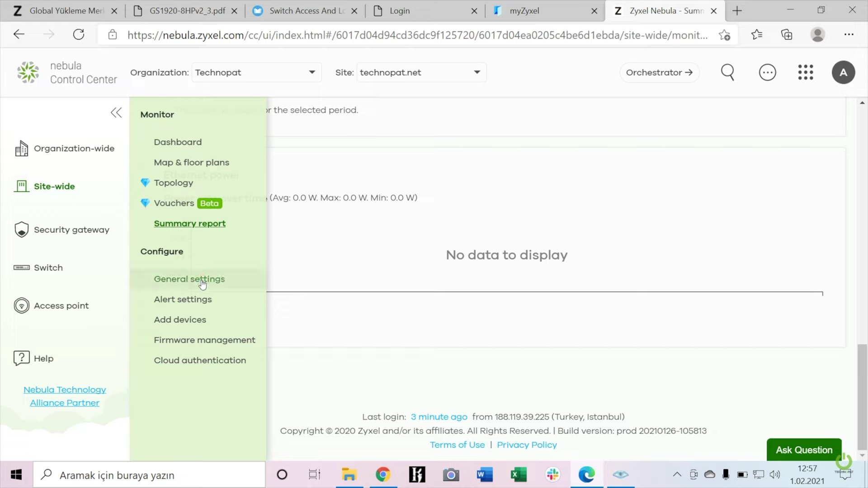Open Firmware management menu item

(204, 340)
